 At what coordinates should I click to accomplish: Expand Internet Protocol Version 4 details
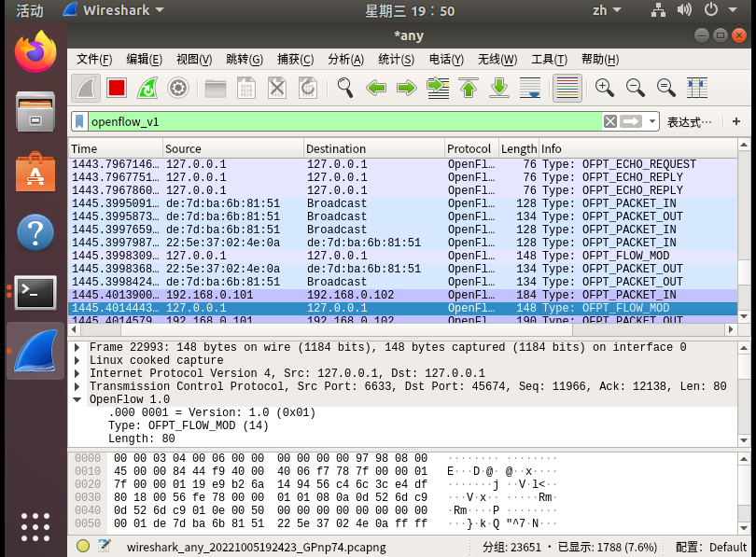click(77, 373)
